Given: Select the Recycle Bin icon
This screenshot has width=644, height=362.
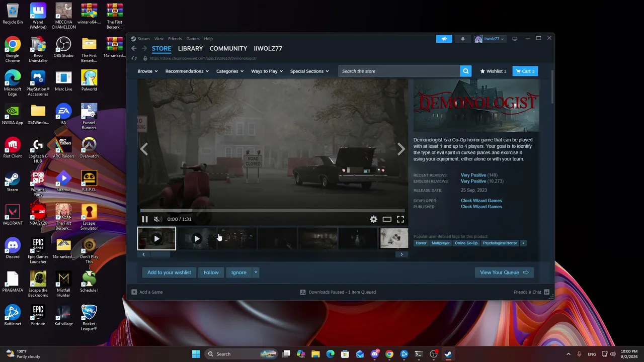Looking at the screenshot, I should coord(13,14).
